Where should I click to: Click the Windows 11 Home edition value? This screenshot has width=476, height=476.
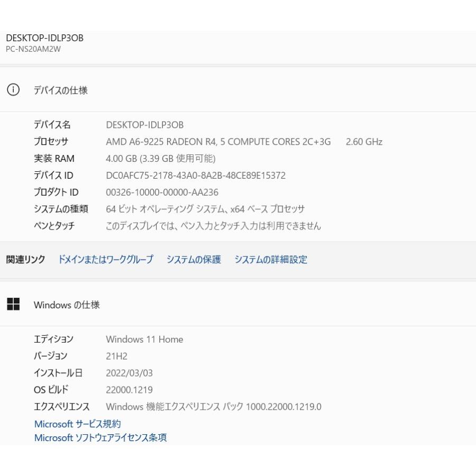point(144,340)
